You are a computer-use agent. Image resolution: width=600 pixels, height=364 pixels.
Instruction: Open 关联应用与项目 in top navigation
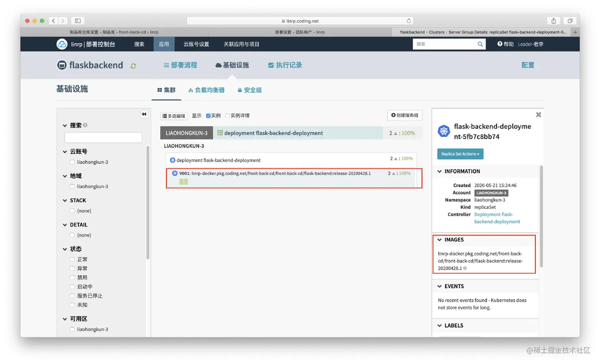click(241, 44)
